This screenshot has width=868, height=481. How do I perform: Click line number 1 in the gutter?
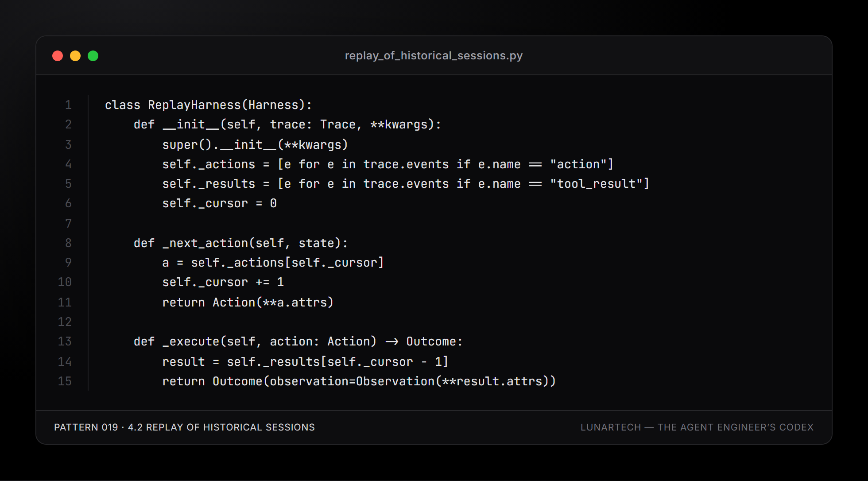click(x=68, y=105)
